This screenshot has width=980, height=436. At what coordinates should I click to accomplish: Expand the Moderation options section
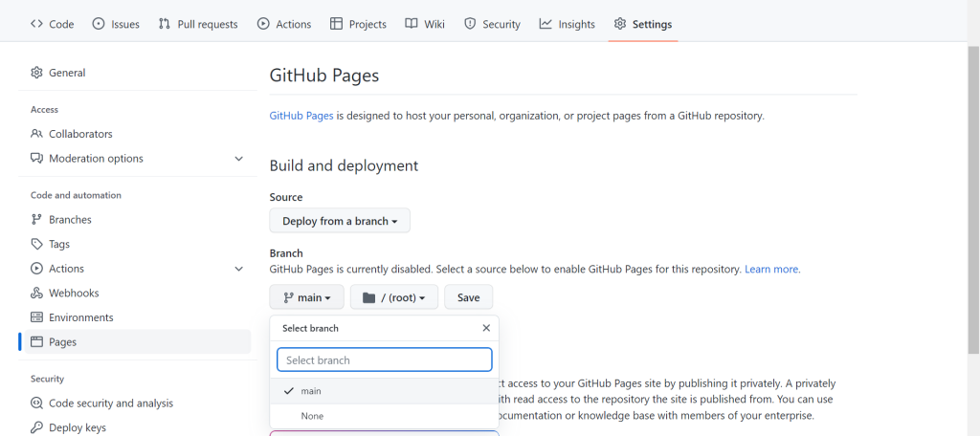238,159
